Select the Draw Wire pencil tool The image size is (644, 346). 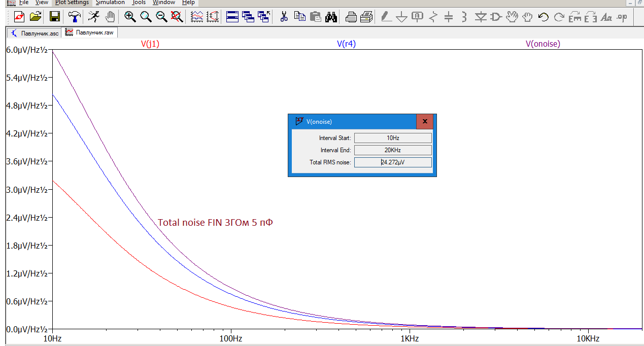coord(386,17)
